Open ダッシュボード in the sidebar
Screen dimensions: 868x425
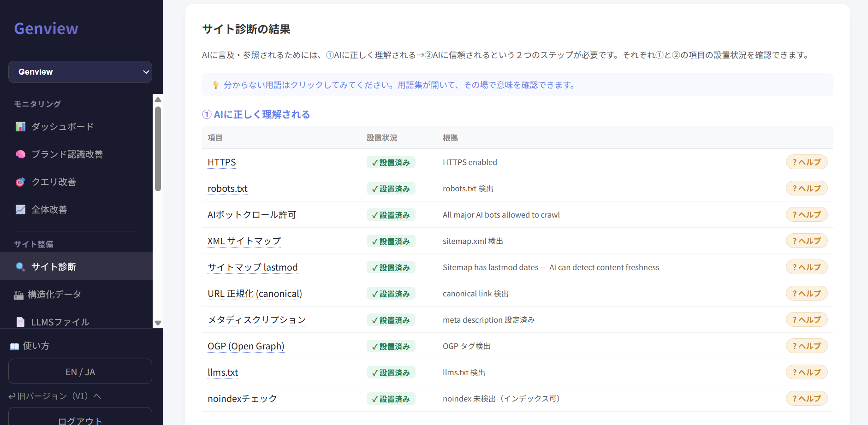(x=76, y=127)
